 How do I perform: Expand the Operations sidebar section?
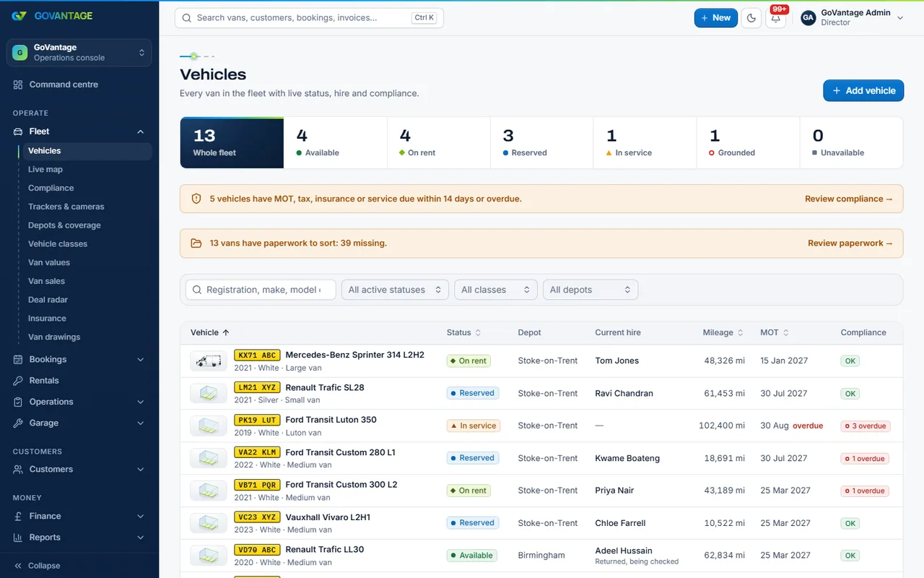[79, 402]
